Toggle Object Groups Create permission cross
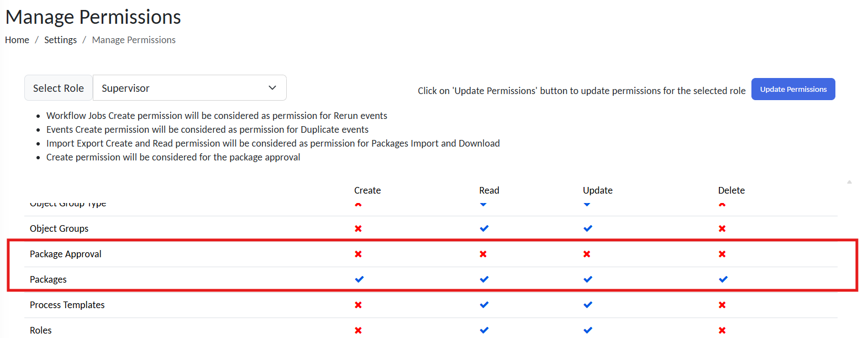 pyautogui.click(x=358, y=228)
